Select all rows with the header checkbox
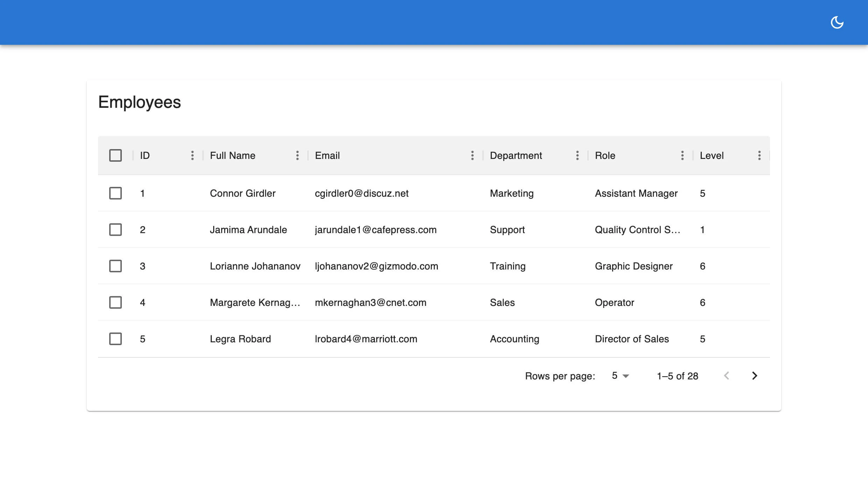 pos(115,155)
